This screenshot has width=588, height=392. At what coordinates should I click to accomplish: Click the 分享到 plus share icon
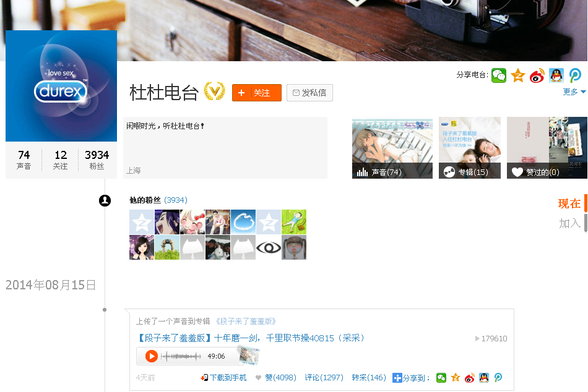click(397, 378)
